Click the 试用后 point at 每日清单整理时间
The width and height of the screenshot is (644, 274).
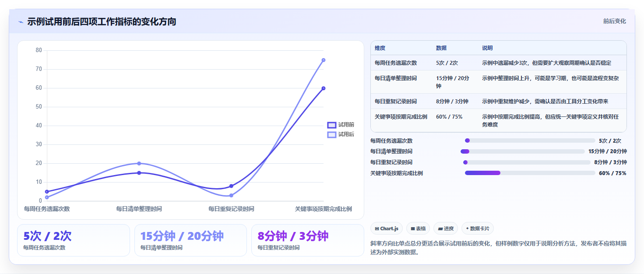point(139,163)
